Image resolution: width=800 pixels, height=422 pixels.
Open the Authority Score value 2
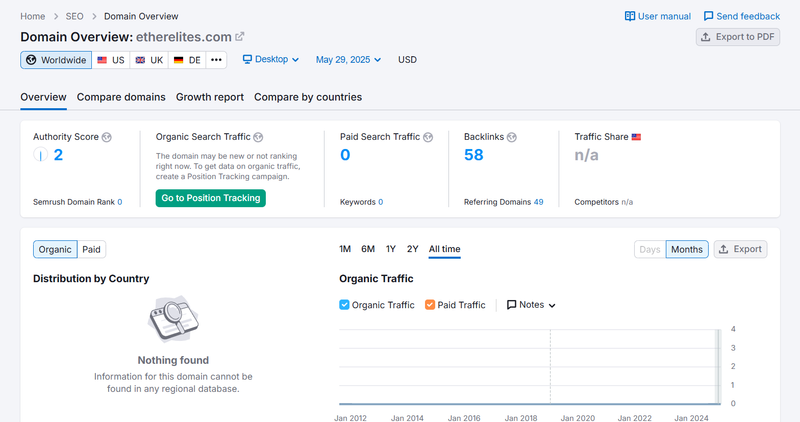(x=58, y=155)
